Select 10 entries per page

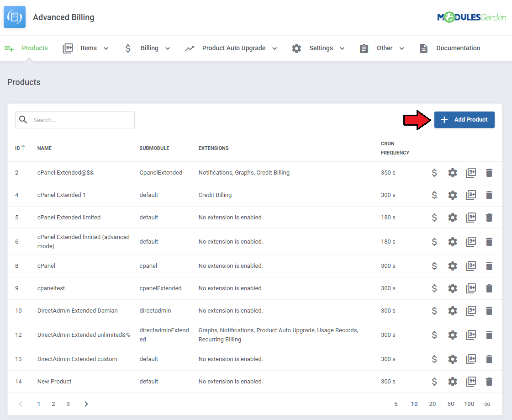coord(414,404)
